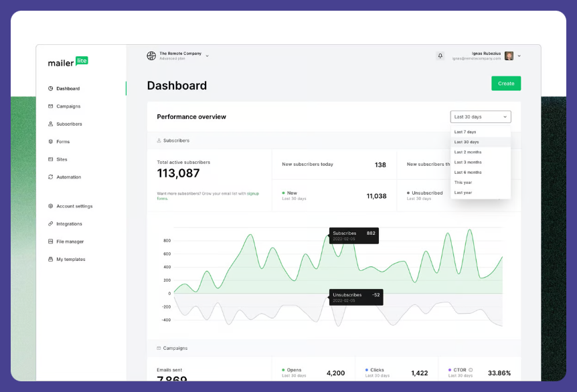
Task: Click the Unsubscribes -52 chart tooltip
Action: [x=356, y=297]
